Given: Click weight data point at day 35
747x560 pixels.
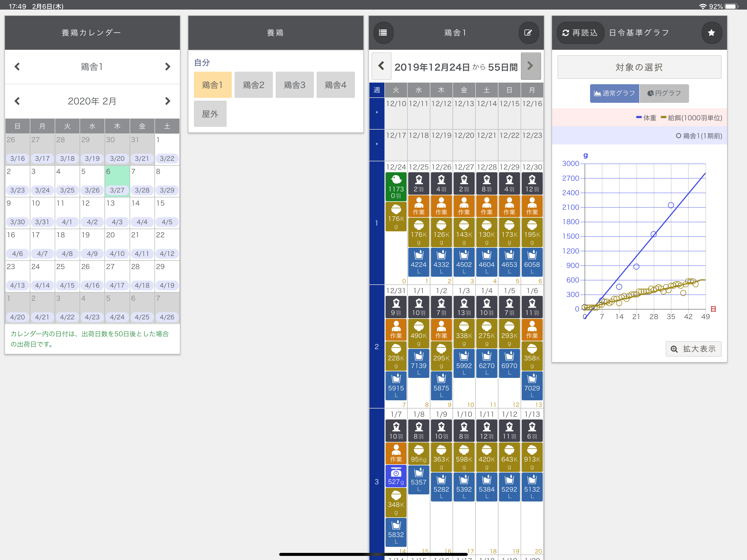Looking at the screenshot, I should [x=671, y=205].
